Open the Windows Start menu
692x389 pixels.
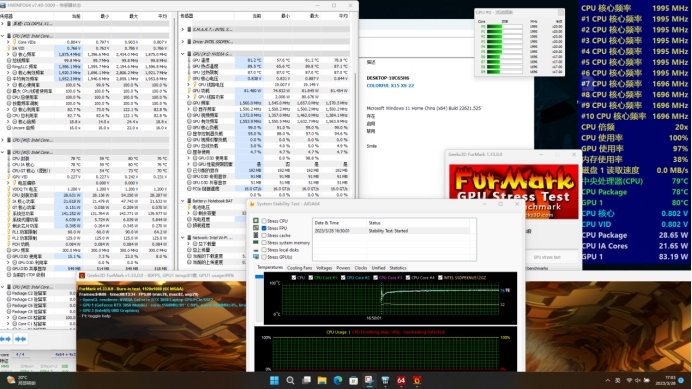click(274, 380)
